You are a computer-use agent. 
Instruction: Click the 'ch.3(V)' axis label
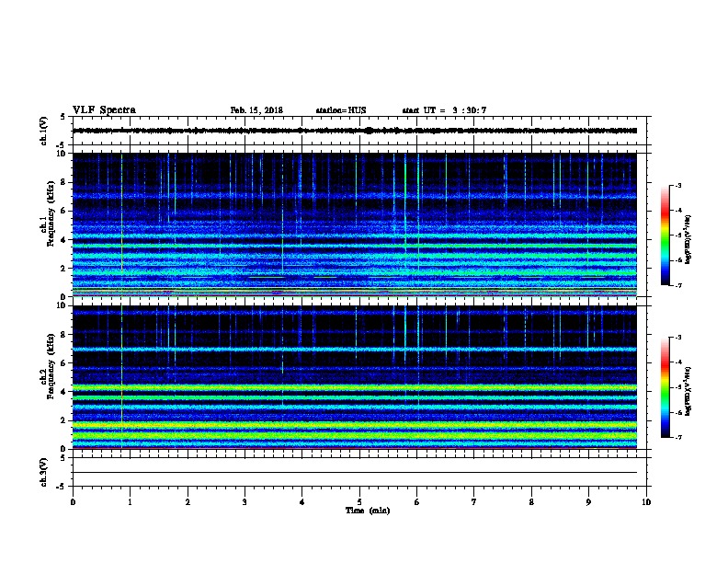coord(43,472)
